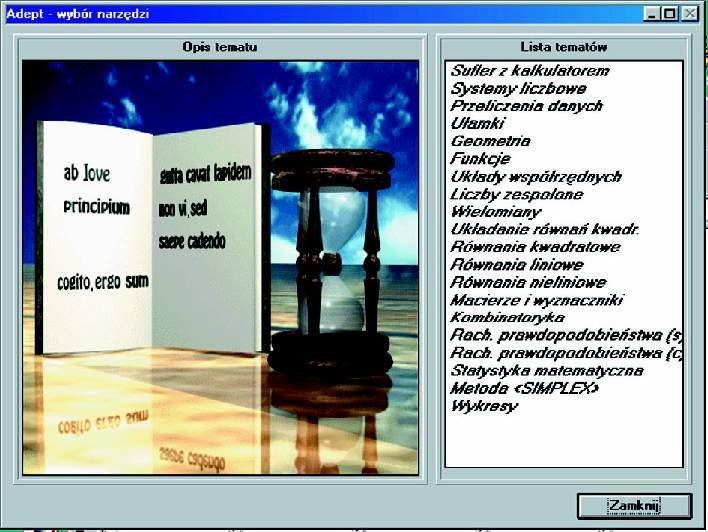Click the book and hourglass preview image
This screenshot has width=708, height=532.
pyautogui.click(x=220, y=267)
